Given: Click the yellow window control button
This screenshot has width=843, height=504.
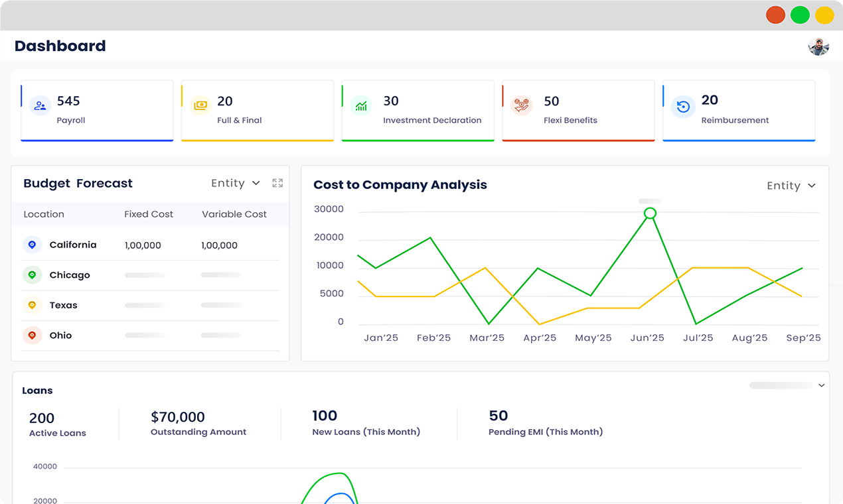Looking at the screenshot, I should (824, 15).
